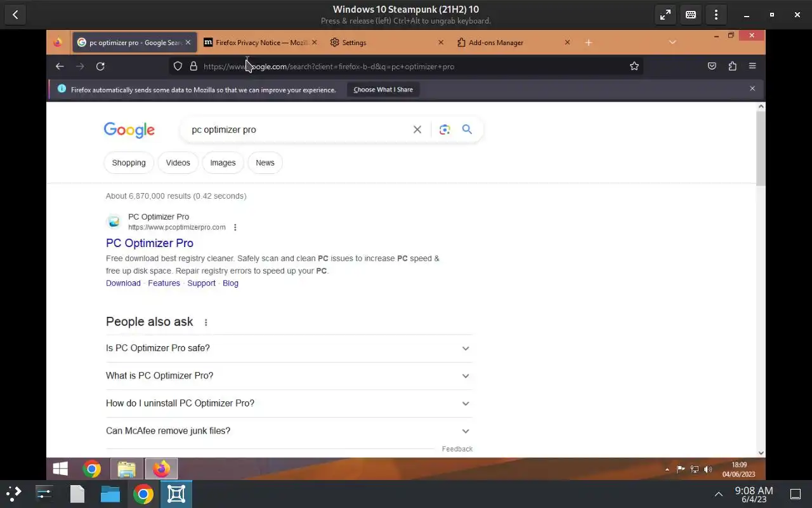Open the Extensions puzzle icon

732,66
